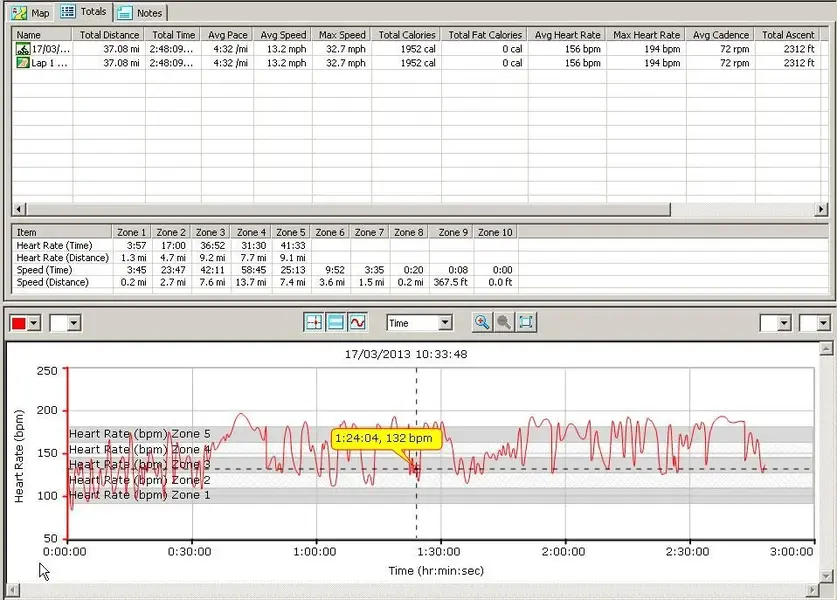
Task: Click the 367.5 ft Zone 9 distance value
Action: tap(451, 282)
